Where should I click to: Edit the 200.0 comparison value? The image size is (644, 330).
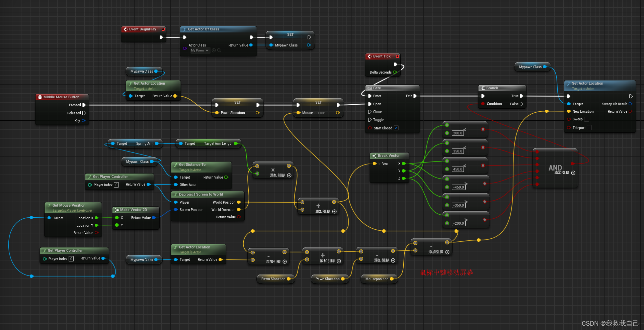(457, 133)
